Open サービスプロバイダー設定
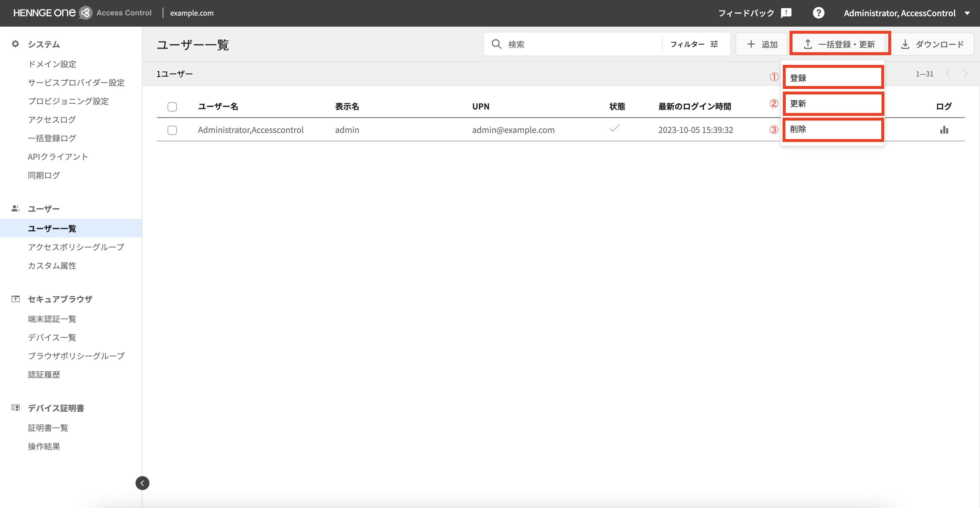Image resolution: width=980 pixels, height=508 pixels. click(x=76, y=83)
